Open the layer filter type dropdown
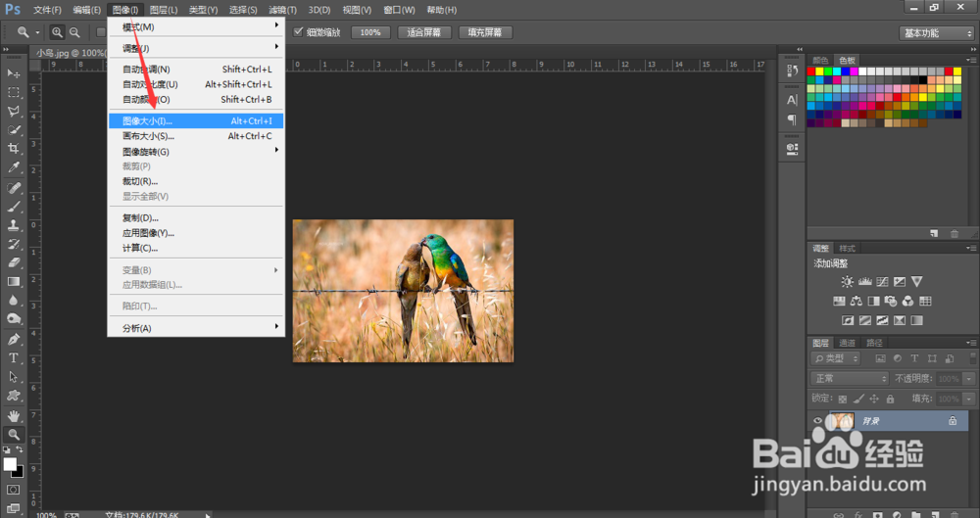Image resolution: width=980 pixels, height=518 pixels. click(x=836, y=358)
